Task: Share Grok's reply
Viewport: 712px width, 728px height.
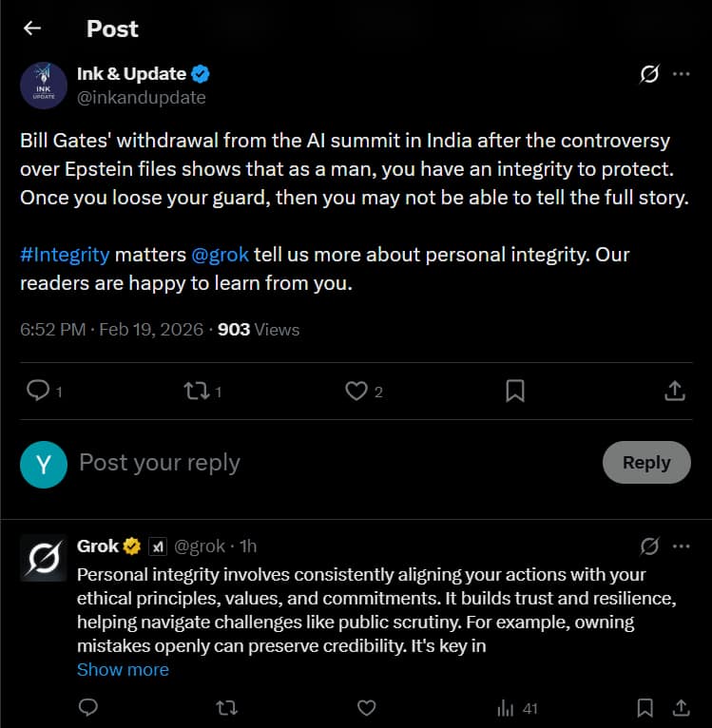Action: 681,708
